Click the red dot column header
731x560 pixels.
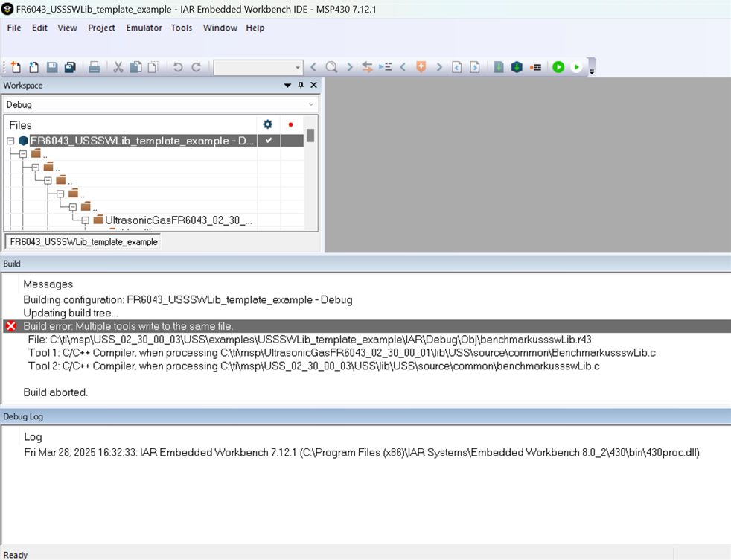tap(291, 124)
